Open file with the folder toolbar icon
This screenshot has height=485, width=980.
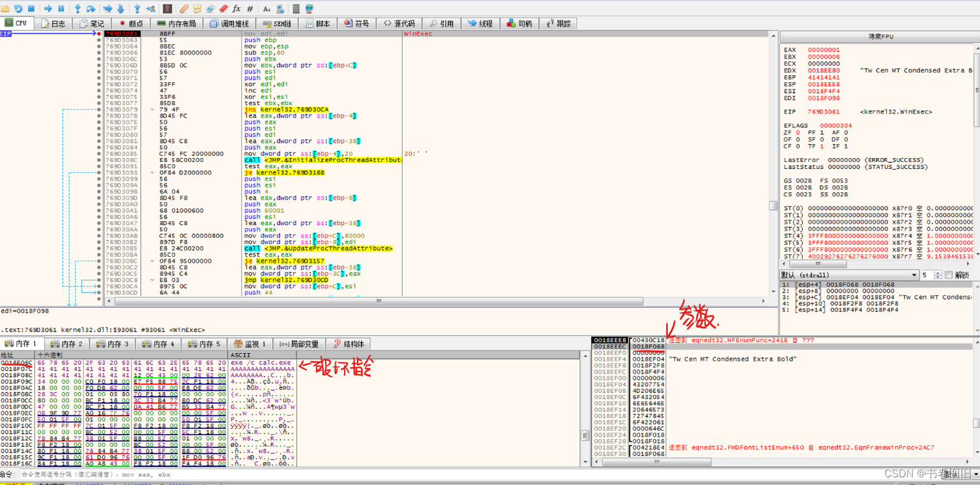[x=5, y=9]
